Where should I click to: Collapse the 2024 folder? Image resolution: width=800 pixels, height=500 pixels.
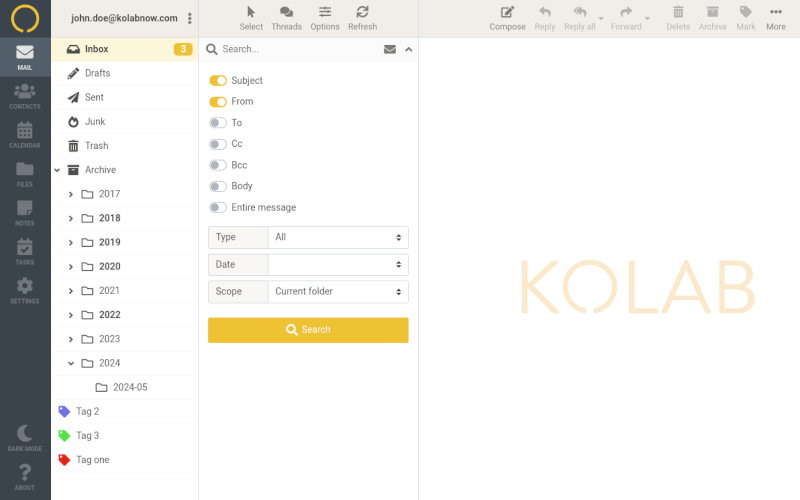[71, 363]
